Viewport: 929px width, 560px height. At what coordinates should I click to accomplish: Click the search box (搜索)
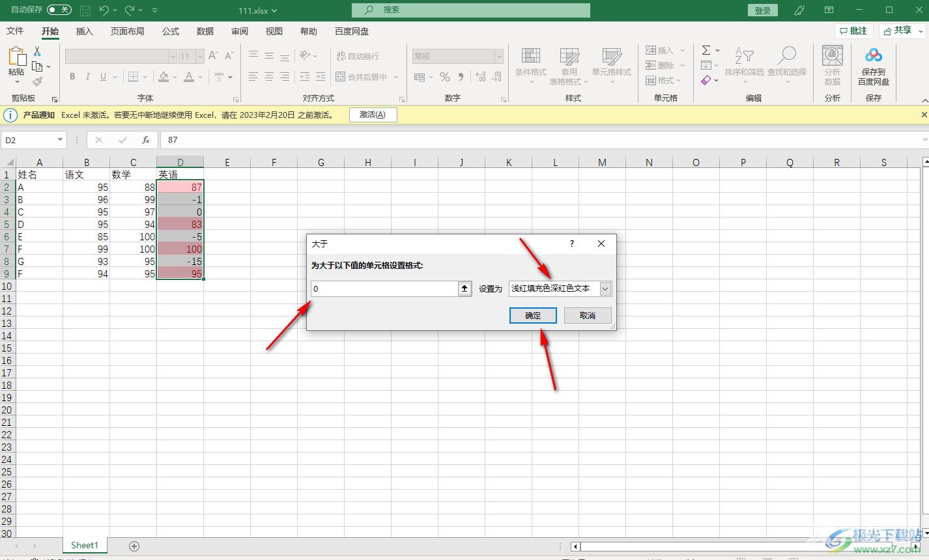471,10
